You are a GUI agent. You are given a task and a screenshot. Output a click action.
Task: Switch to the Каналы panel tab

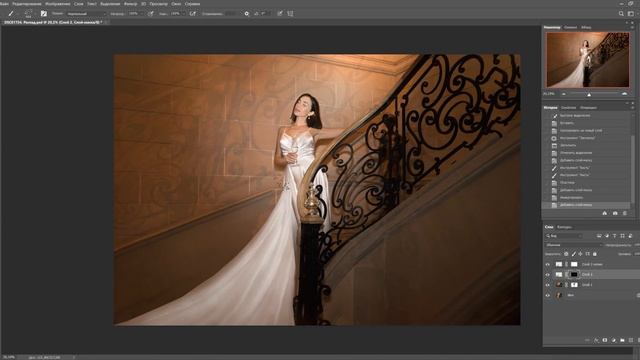pyautogui.click(x=564, y=227)
